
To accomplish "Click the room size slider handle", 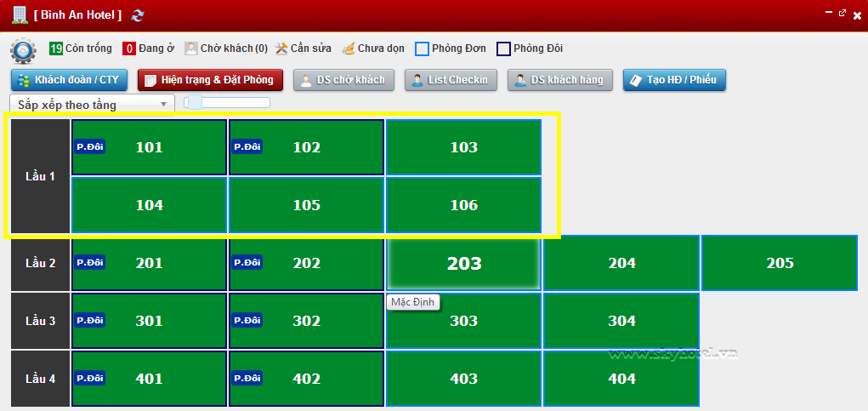I will [194, 103].
